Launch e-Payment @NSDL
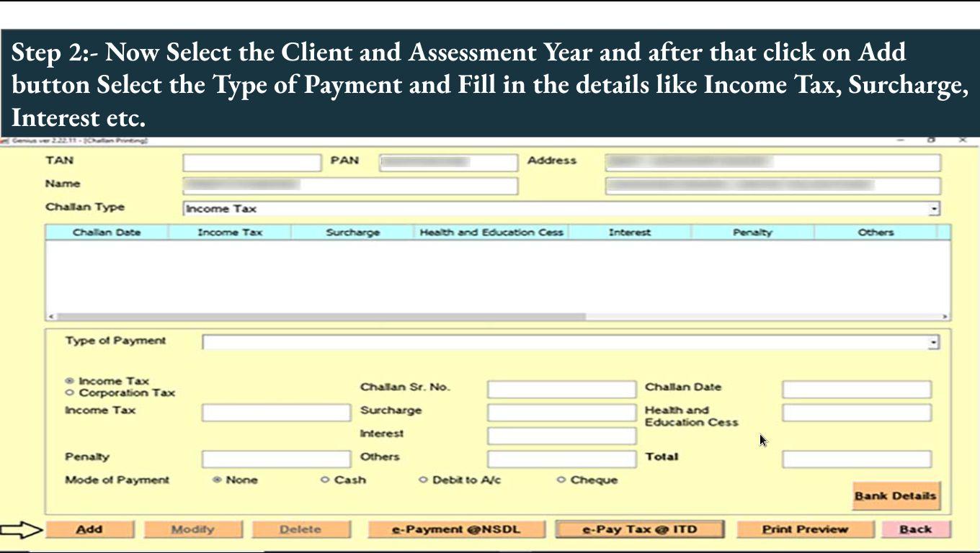This screenshot has width=980, height=553. [455, 529]
